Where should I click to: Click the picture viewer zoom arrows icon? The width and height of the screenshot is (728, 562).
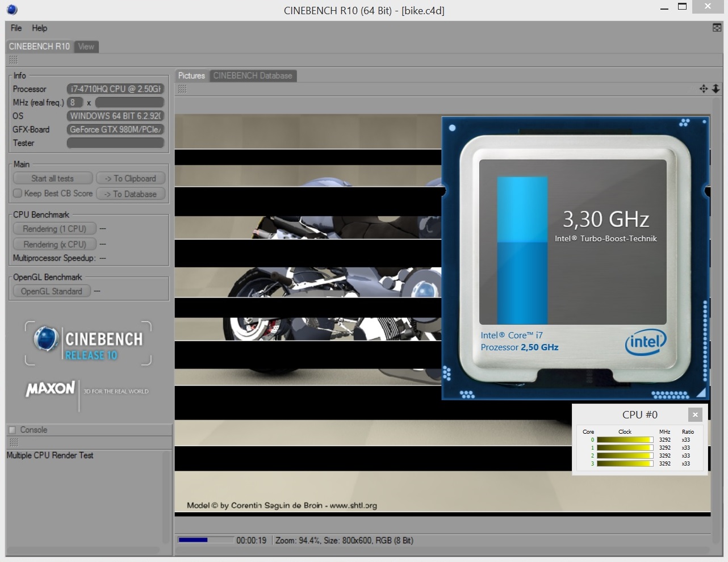(716, 89)
